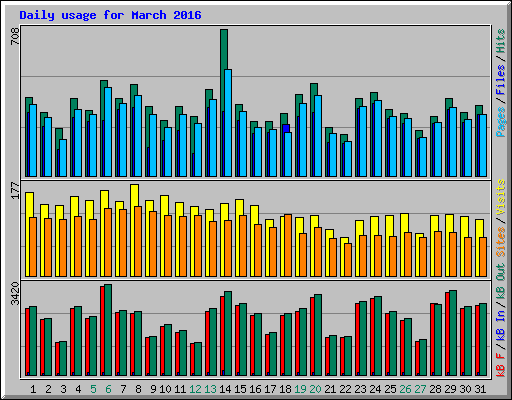This screenshot has width=512, height=400.
Task: Click day 9 on the x-axis
Action: pos(153,389)
